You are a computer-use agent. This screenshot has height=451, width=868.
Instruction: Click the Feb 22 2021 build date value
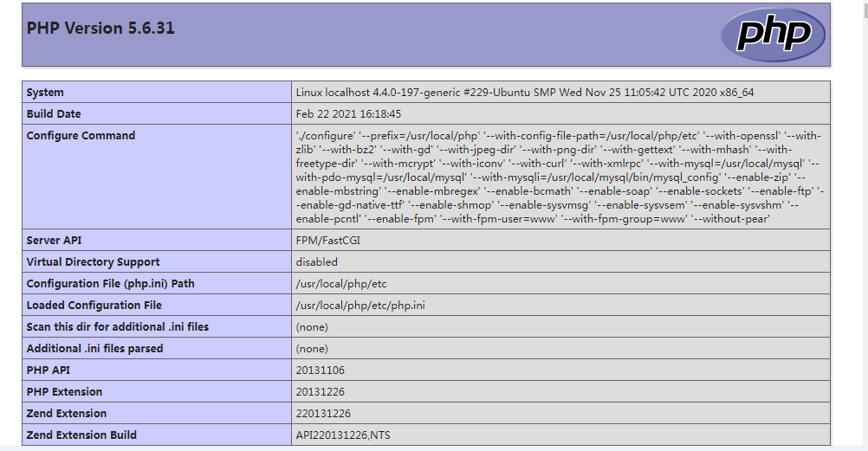click(x=348, y=114)
